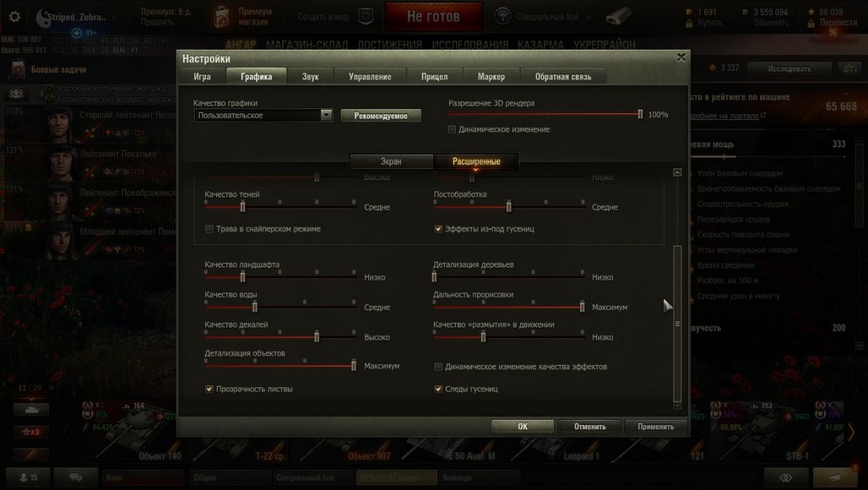Click the up arrow of the settings scrollbar
868x490 pixels.
[677, 173]
